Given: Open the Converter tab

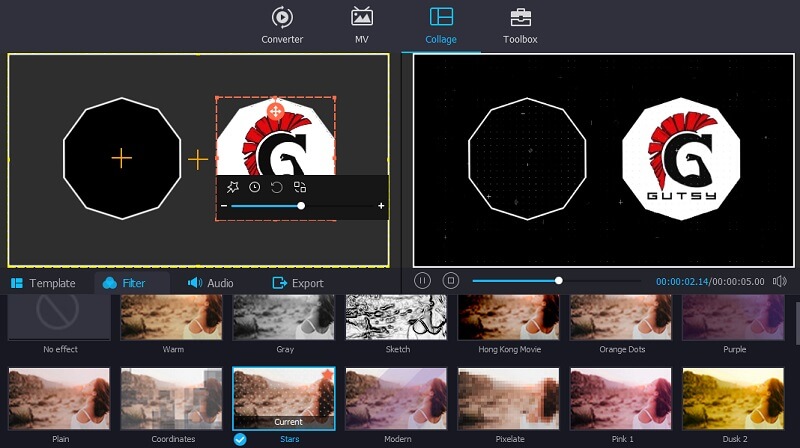Looking at the screenshot, I should click(x=282, y=26).
